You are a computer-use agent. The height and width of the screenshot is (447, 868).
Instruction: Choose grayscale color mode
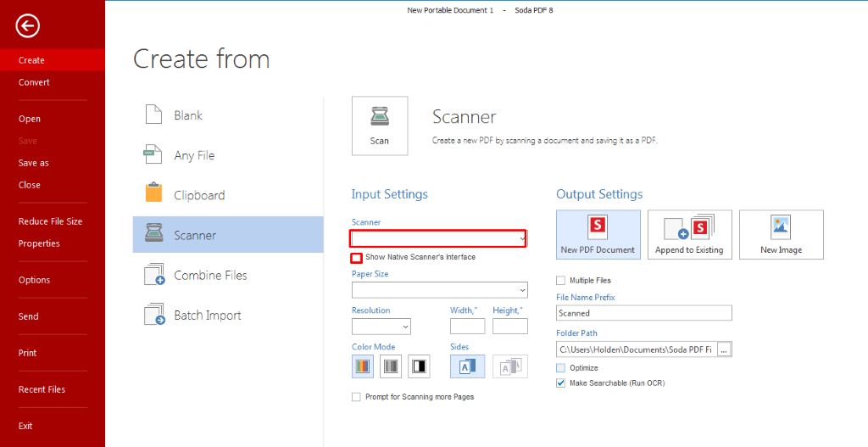391,366
